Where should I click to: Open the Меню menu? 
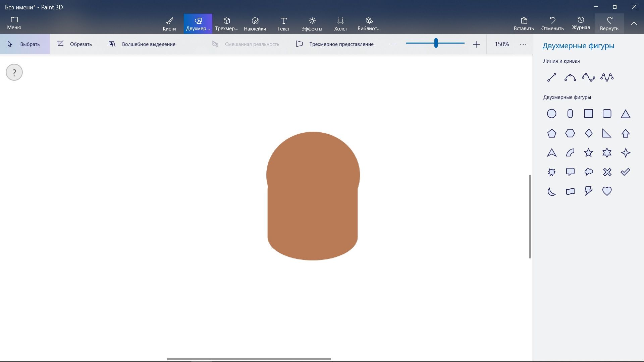coord(14,23)
